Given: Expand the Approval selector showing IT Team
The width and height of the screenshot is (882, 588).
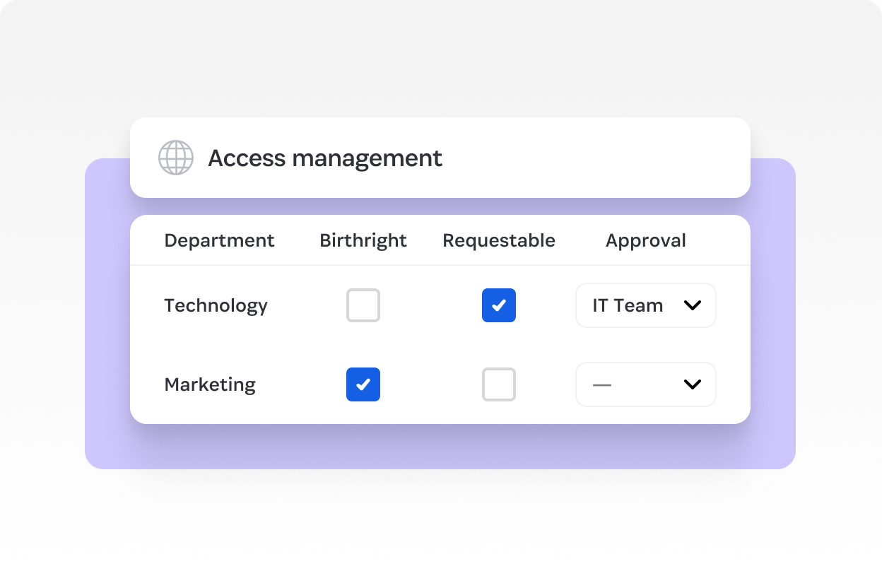Looking at the screenshot, I should [x=645, y=305].
